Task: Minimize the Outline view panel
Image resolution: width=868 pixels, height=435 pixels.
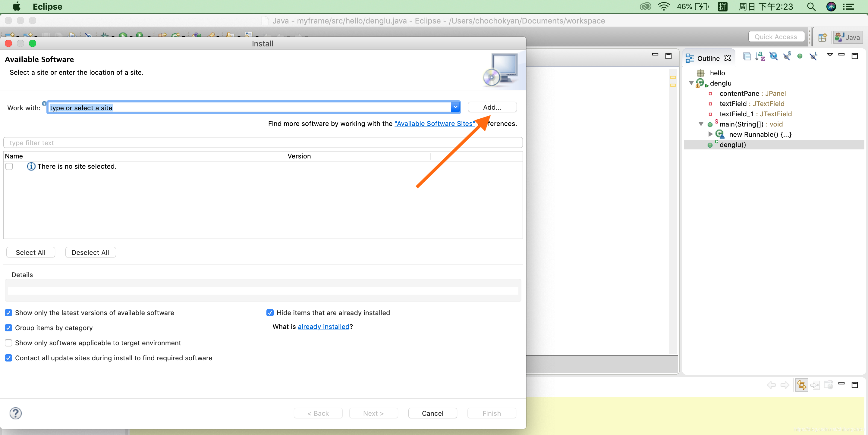Action: [x=841, y=55]
